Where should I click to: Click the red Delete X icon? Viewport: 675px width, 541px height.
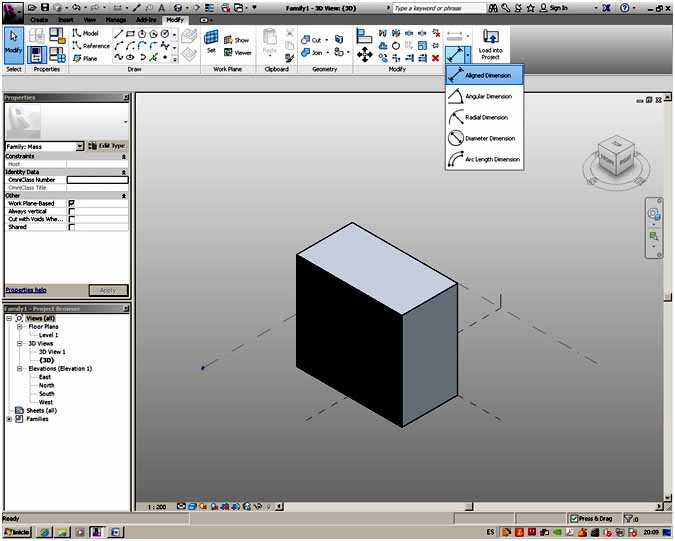435,58
